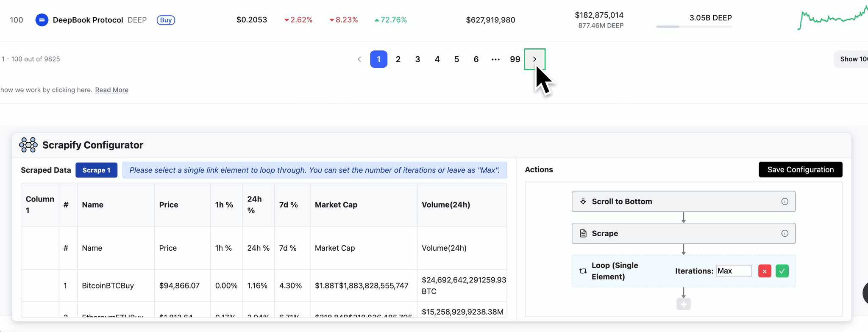Click the $182,875,014 volume value
The width and height of the screenshot is (868, 332).
tap(599, 15)
